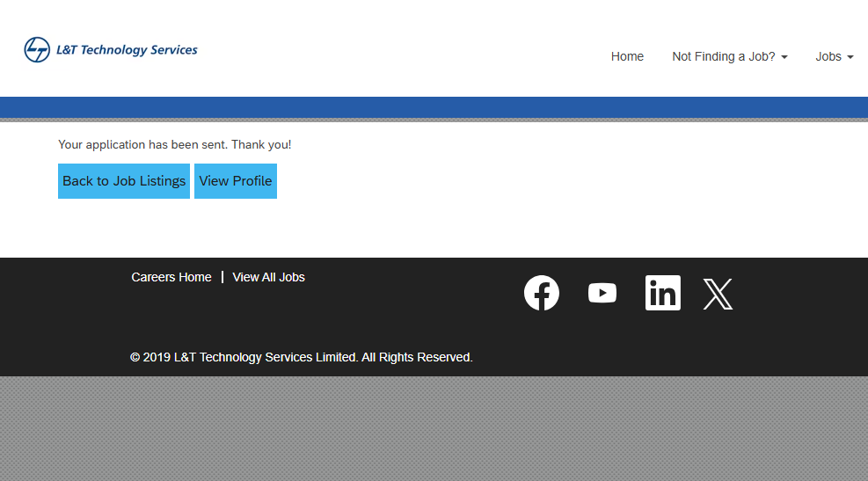Go to Home in navigation bar
Screen dimensions: 868x481
tap(627, 56)
